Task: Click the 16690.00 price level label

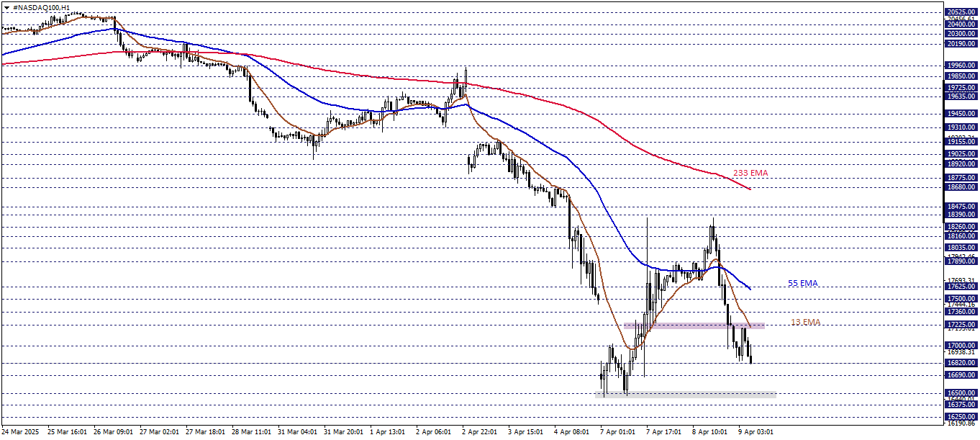Action: click(x=962, y=375)
